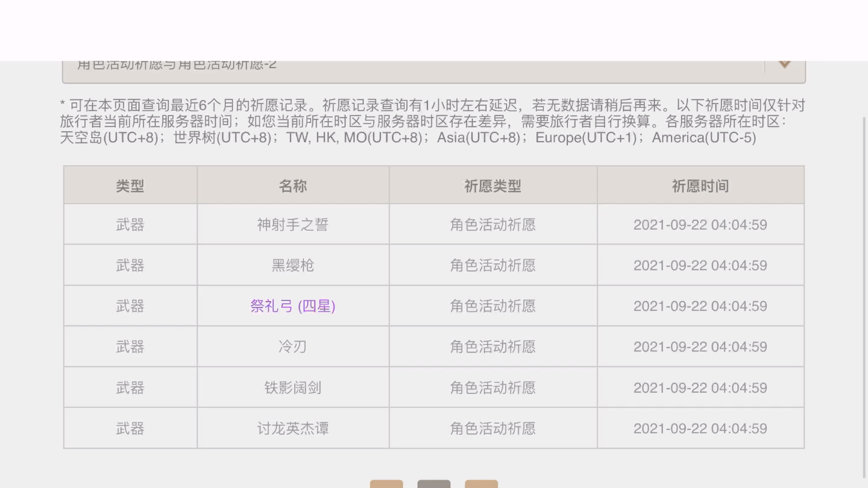Open the wish type selection dropdown
The width and height of the screenshot is (868, 488).
(434, 71)
